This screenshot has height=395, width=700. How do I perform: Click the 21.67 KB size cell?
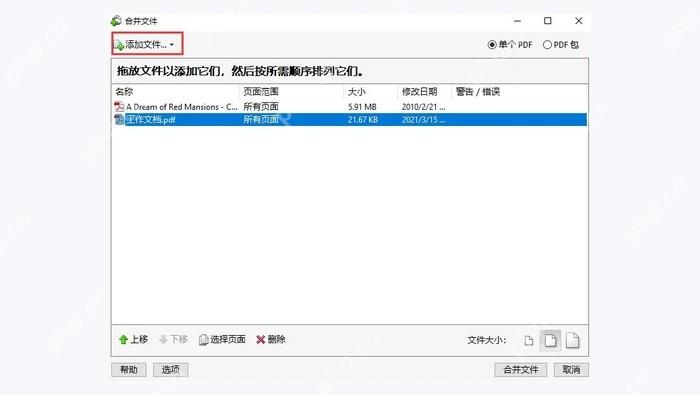tap(363, 120)
